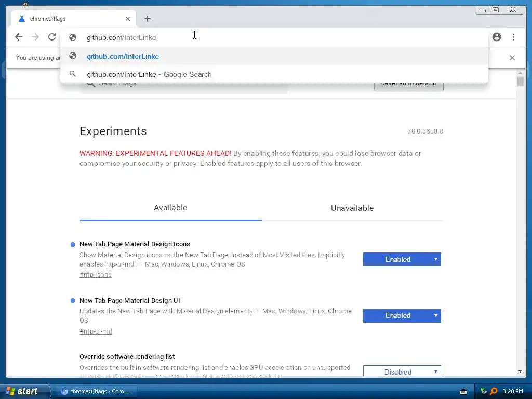Open the Windows start button

pyautogui.click(x=24, y=391)
